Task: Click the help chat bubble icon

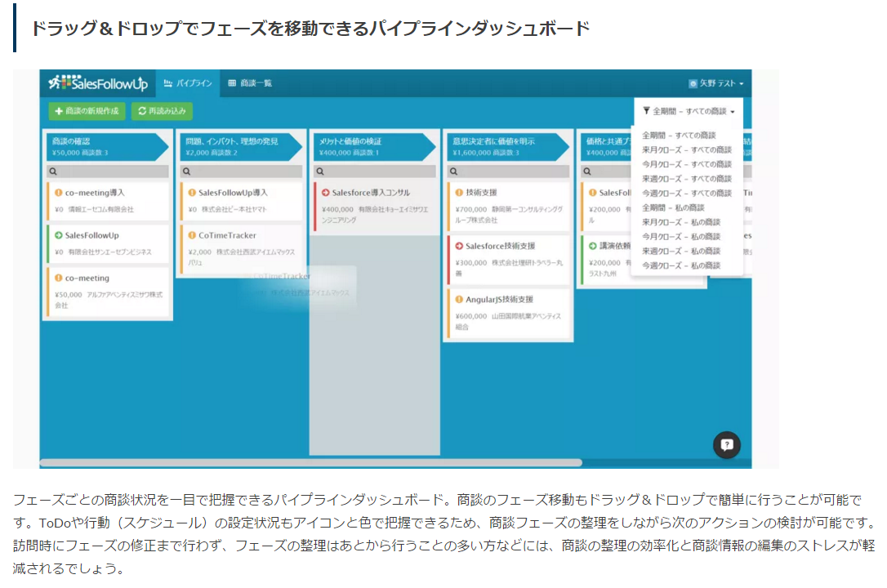Action: (727, 445)
